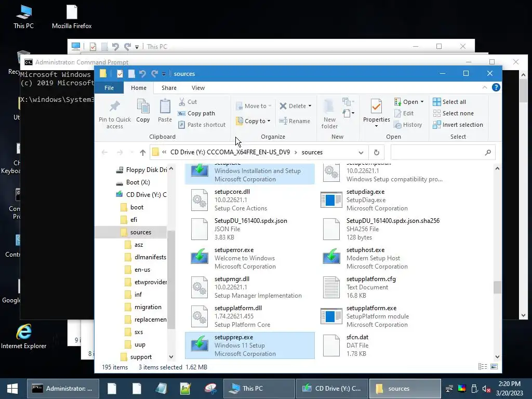Click Select none in the ribbon
Image resolution: width=532 pixels, height=399 pixels.
point(453,113)
